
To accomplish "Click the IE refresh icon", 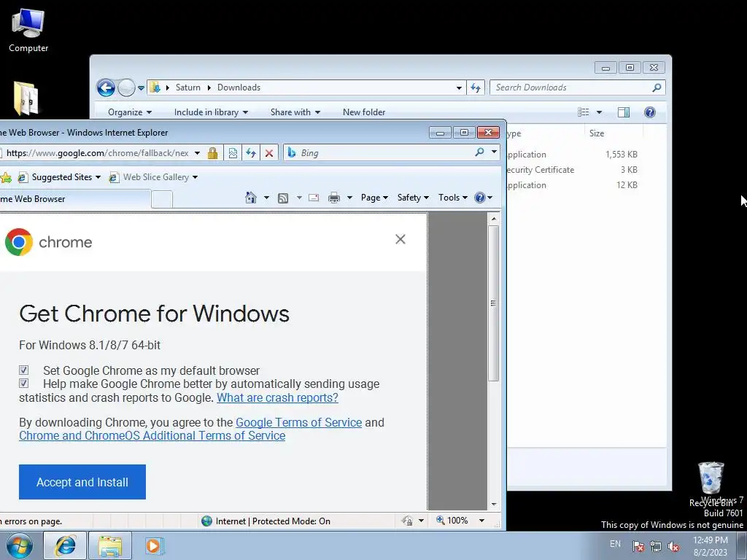I will click(251, 153).
